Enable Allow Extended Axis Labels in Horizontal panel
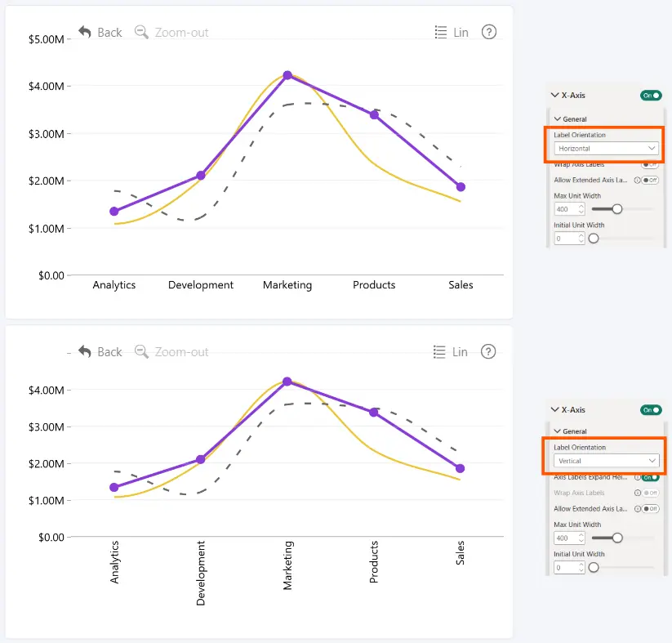 (x=650, y=181)
